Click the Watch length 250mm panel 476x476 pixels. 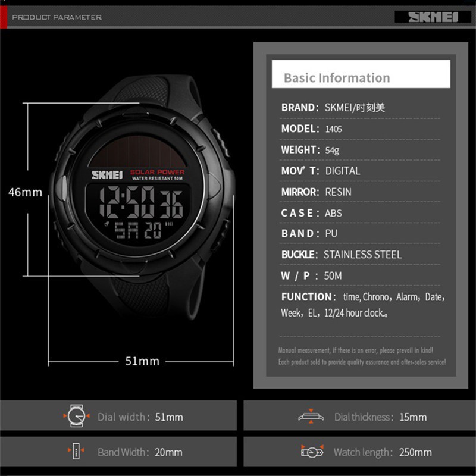359,452
